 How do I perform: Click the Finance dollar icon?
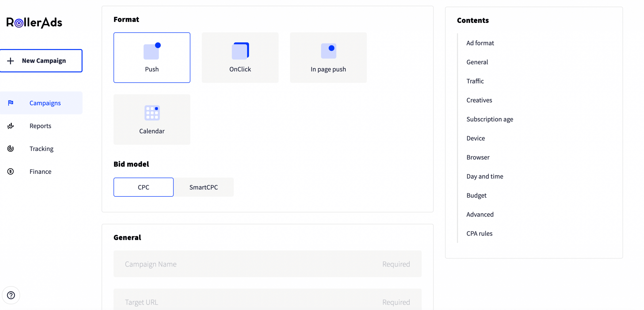click(x=11, y=171)
